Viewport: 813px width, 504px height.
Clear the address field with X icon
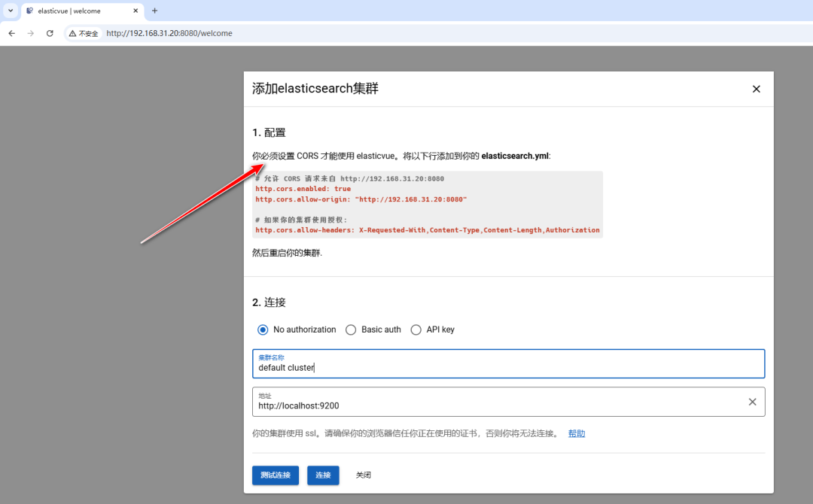752,402
